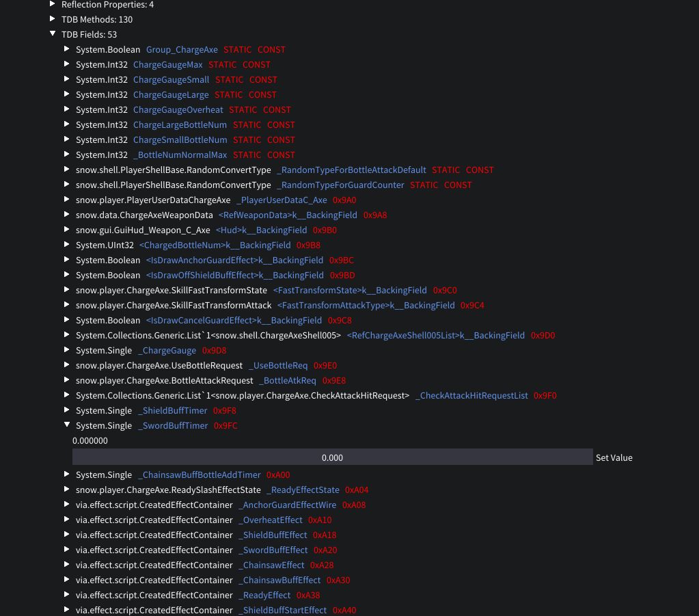699x616 pixels.
Task: Select the Hud backing field name
Action: pos(261,230)
